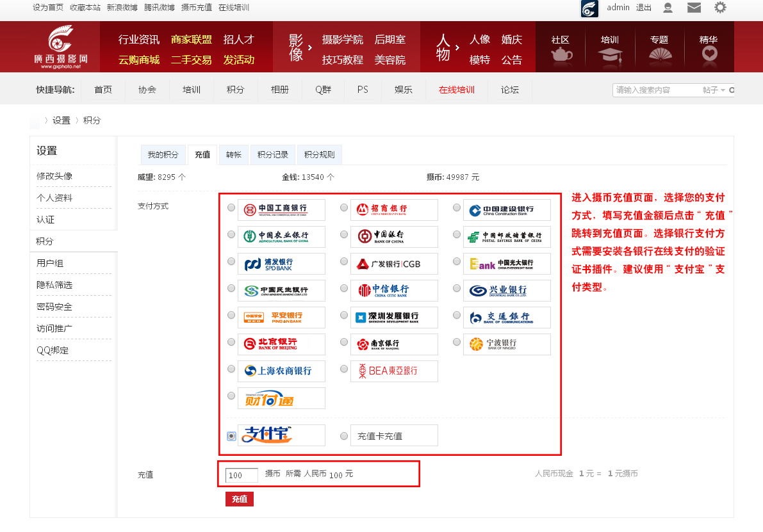Open the 社区 teapot icon
Screen dimensions: 763x532
561,54
